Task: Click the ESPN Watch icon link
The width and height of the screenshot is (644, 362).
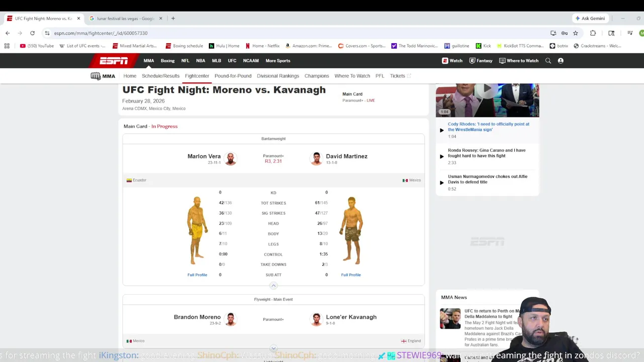Action: click(x=452, y=61)
